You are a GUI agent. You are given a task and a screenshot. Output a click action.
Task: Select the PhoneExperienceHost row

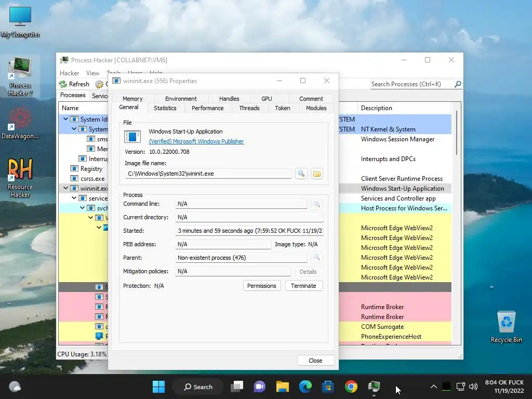click(x=391, y=337)
